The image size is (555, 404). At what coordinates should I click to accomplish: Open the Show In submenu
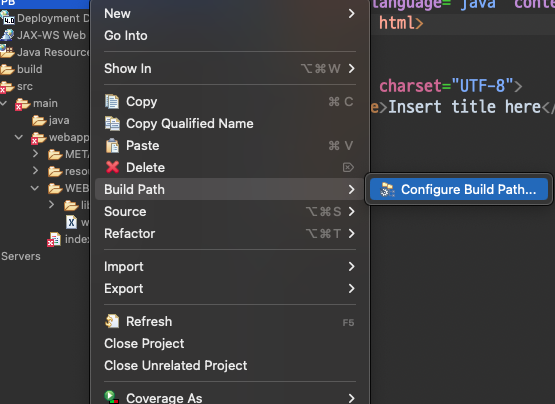coord(229,68)
